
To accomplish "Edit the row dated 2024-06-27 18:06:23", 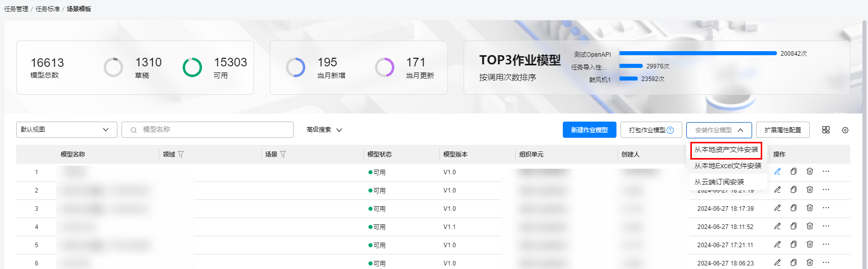I will tap(777, 262).
